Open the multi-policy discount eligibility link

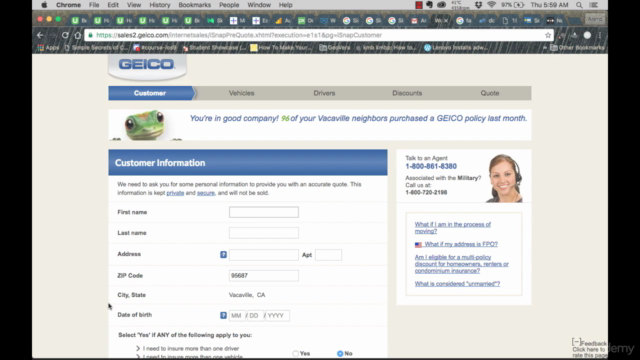coord(462,264)
